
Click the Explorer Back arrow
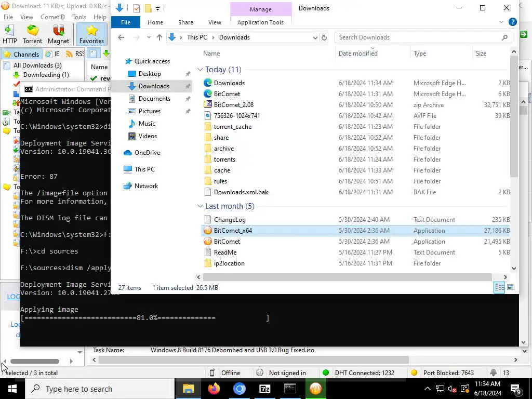pyautogui.click(x=121, y=37)
